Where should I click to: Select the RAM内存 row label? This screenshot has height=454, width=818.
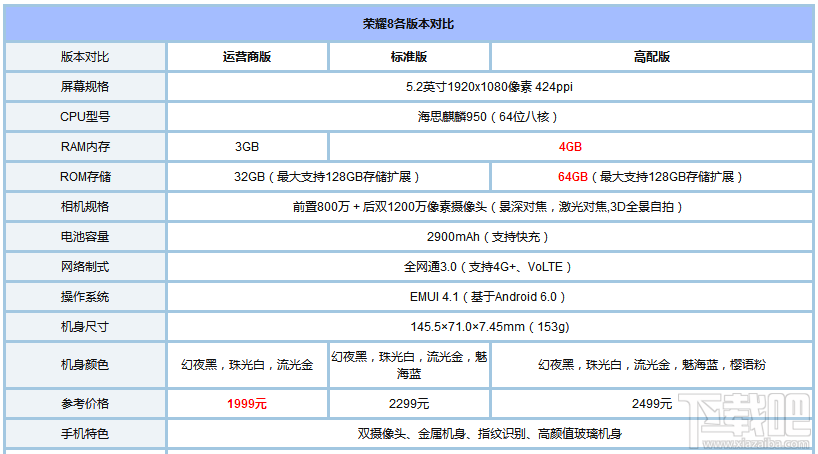pos(85,147)
